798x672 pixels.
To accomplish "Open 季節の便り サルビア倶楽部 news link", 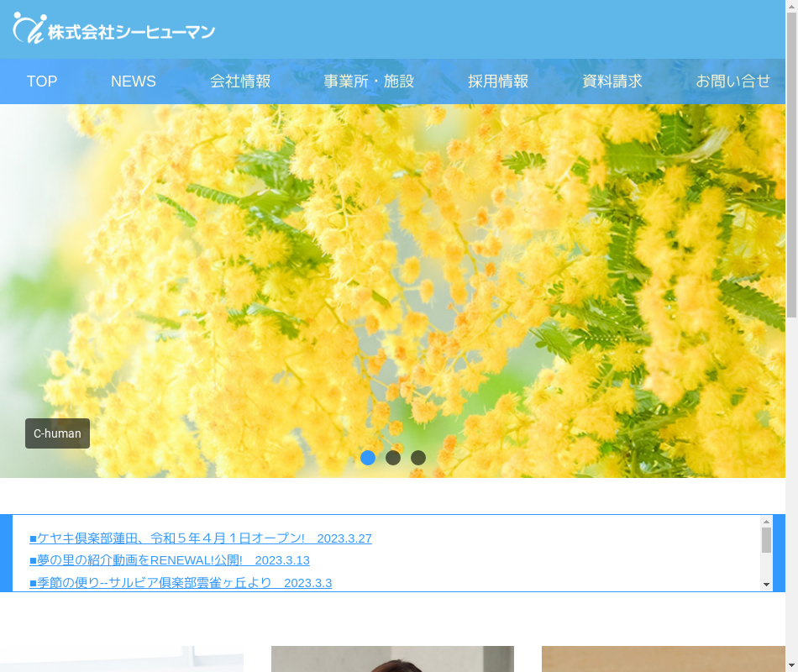I will pyautogui.click(x=181, y=582).
